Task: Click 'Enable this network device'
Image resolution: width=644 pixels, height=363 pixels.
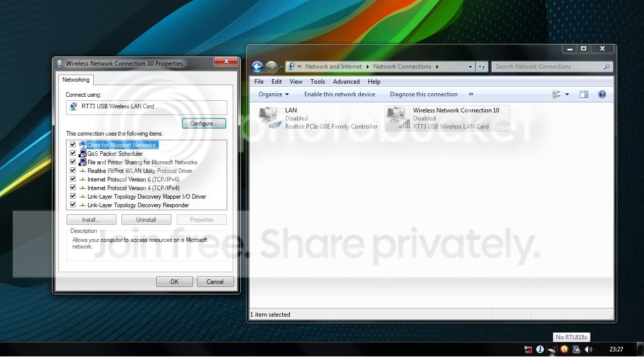Action: (340, 94)
